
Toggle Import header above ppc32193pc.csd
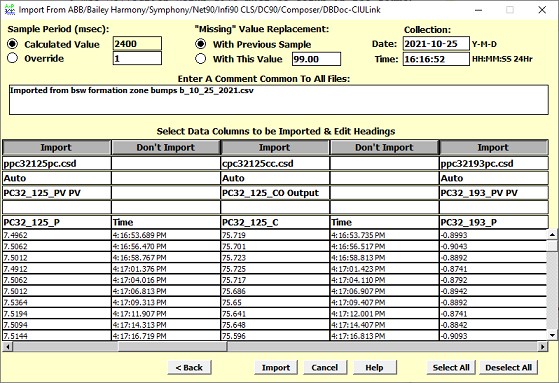[x=494, y=147]
